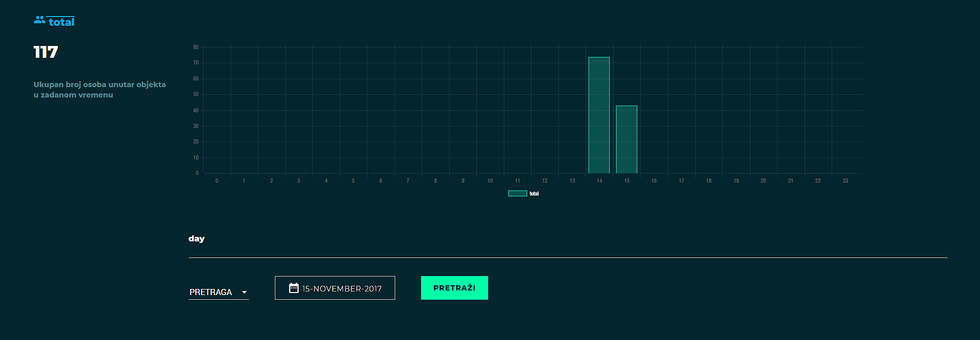Click the calendar icon in date field
The image size is (980, 340).
(293, 288)
